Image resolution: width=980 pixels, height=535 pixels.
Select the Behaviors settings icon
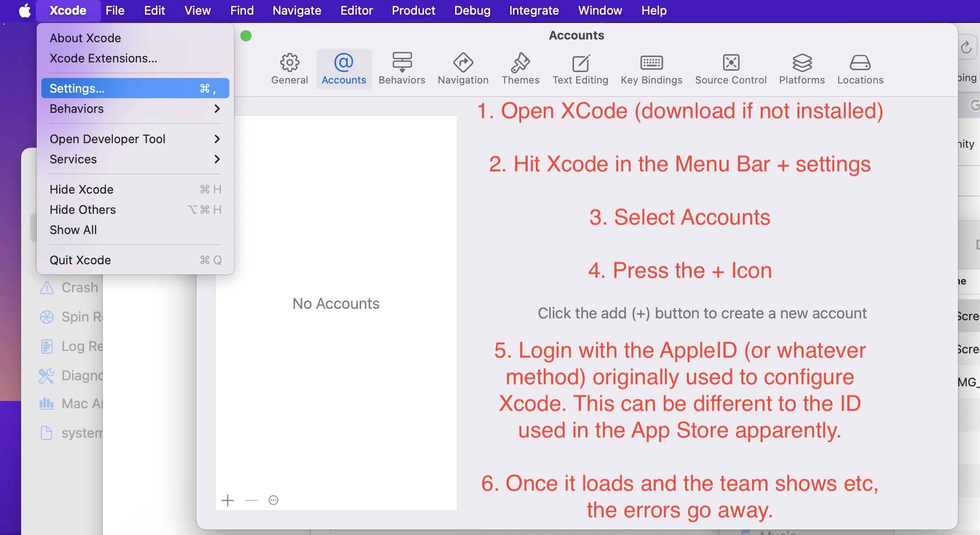pyautogui.click(x=402, y=69)
